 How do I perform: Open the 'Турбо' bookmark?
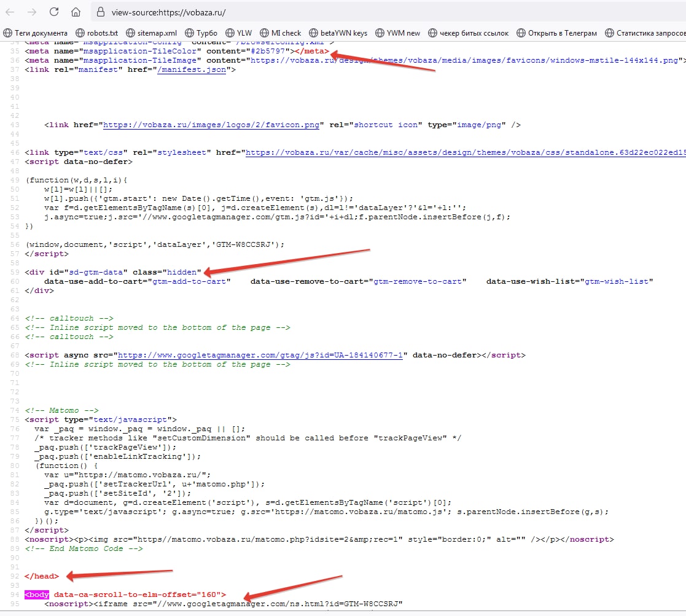pyautogui.click(x=201, y=33)
